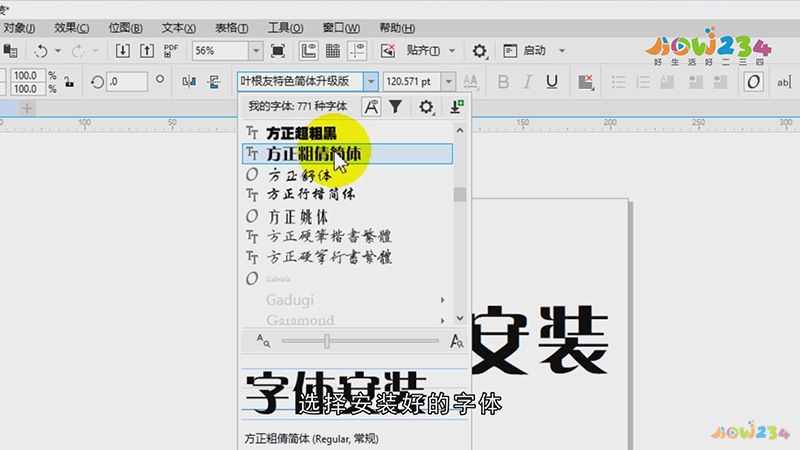Select the 方正行楷简体 font
Viewport: 800px width, 450px height.
click(x=347, y=194)
